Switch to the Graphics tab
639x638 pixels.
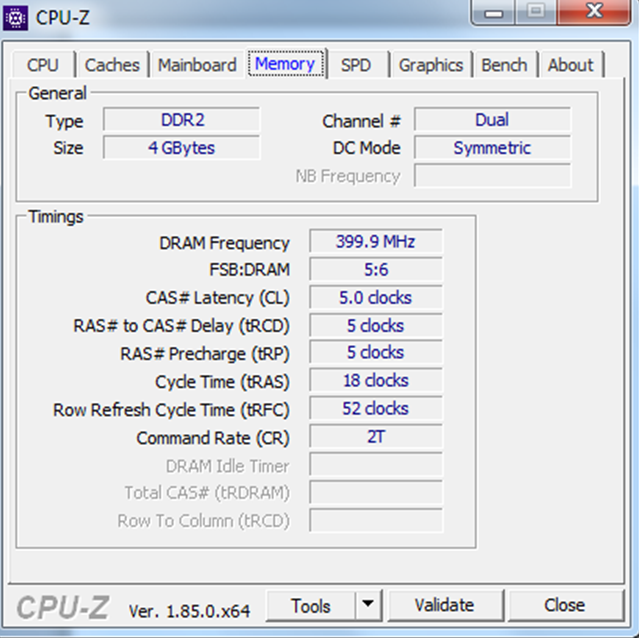click(431, 65)
